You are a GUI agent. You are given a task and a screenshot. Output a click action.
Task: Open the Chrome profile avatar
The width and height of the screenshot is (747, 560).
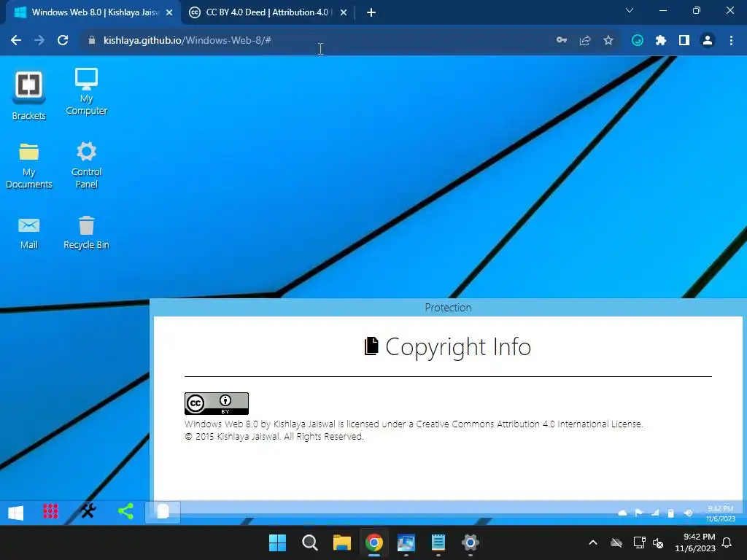tap(708, 41)
